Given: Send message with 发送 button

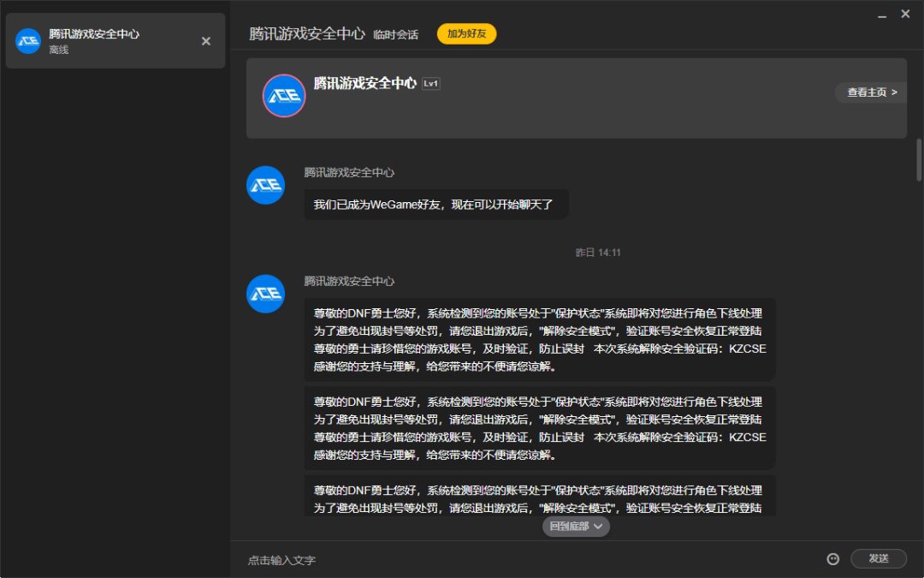Looking at the screenshot, I should point(879,558).
